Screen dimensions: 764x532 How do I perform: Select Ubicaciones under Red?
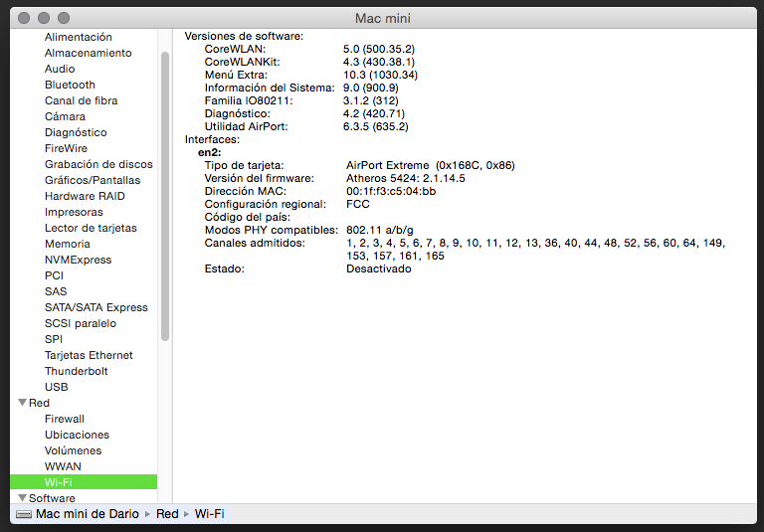(x=77, y=435)
